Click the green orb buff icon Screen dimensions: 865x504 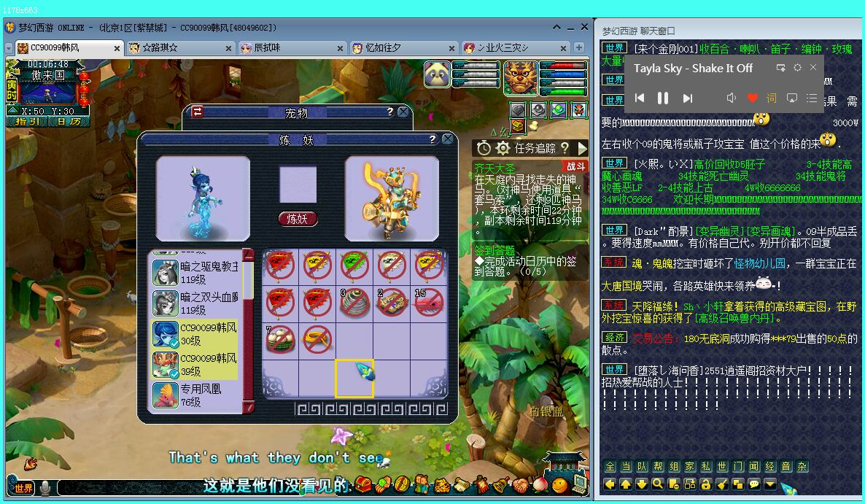[x=558, y=110]
